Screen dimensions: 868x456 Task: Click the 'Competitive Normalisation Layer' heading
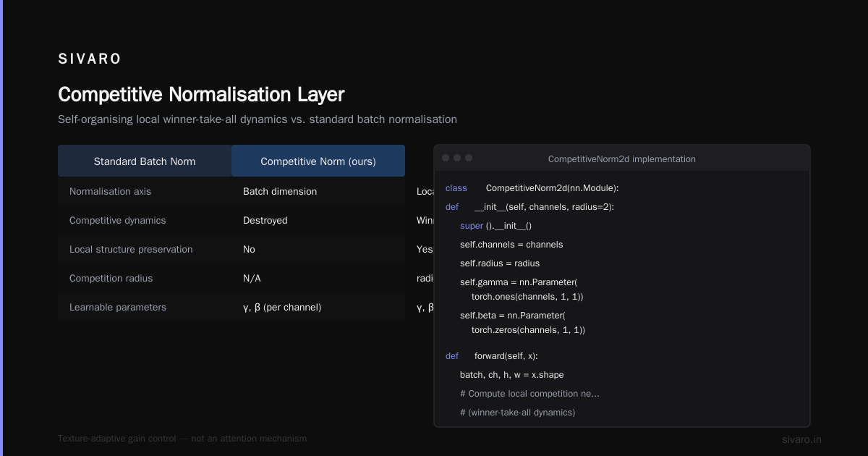[201, 95]
